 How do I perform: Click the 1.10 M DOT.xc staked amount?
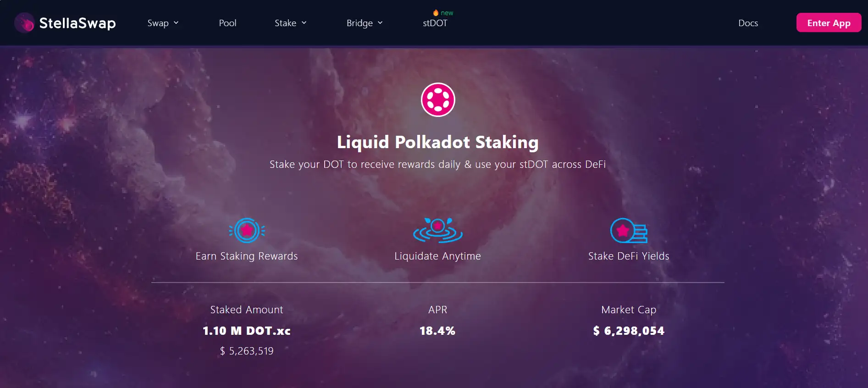[x=247, y=331]
